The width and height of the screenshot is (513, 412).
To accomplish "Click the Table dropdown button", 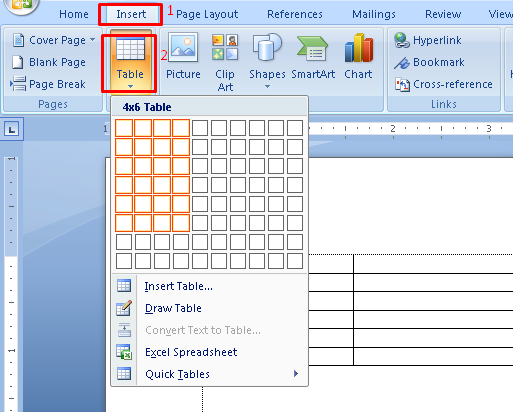I will click(x=130, y=63).
